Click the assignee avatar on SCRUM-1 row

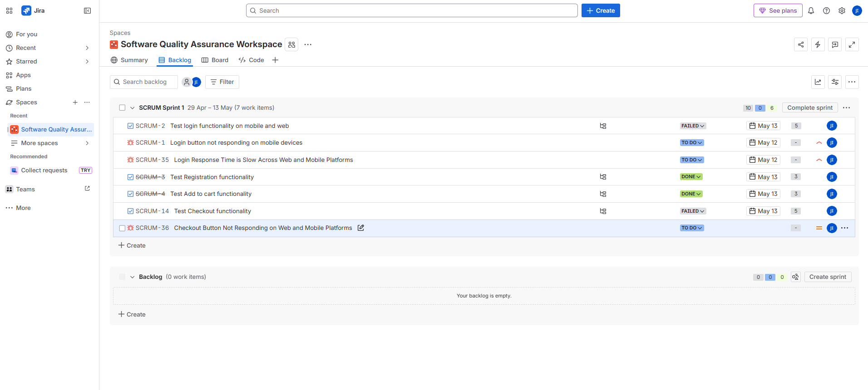tap(832, 143)
